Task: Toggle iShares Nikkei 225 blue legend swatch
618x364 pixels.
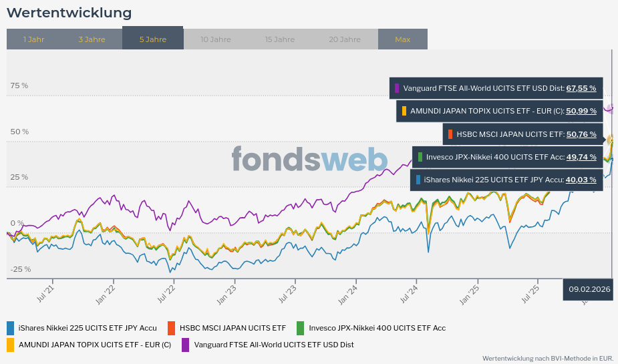Action: point(10,328)
